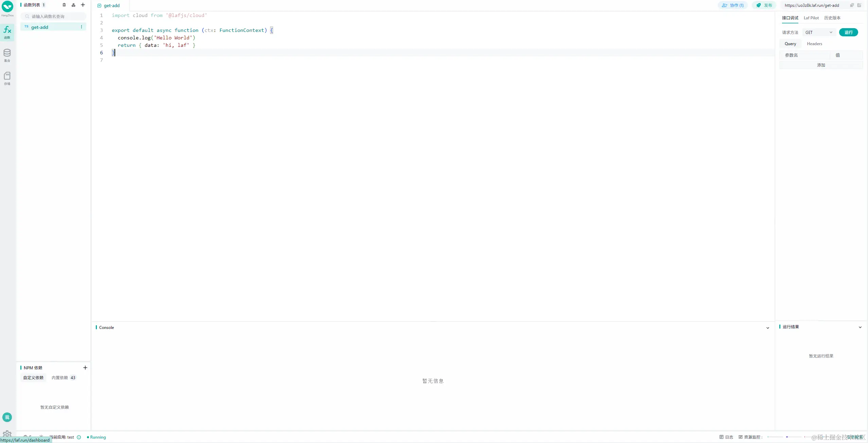Viewport: 868px width, 443px height.
Task: Click the plus icon to add function
Action: tap(83, 5)
